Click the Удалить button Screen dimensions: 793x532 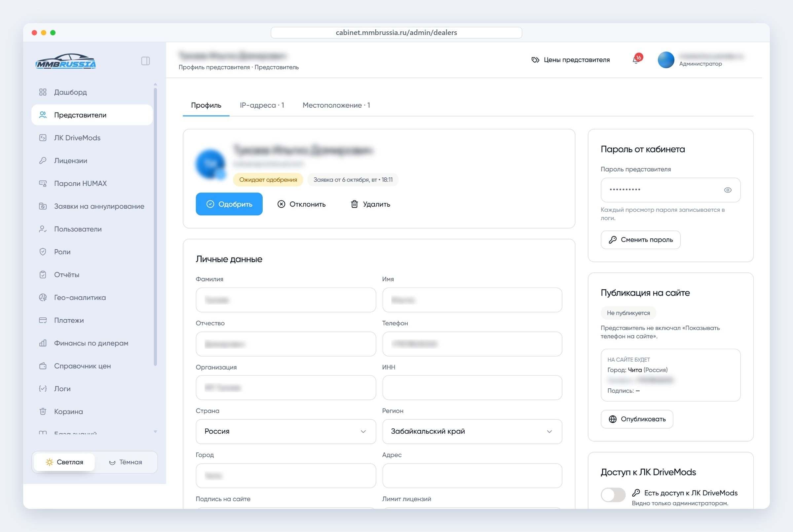point(370,204)
